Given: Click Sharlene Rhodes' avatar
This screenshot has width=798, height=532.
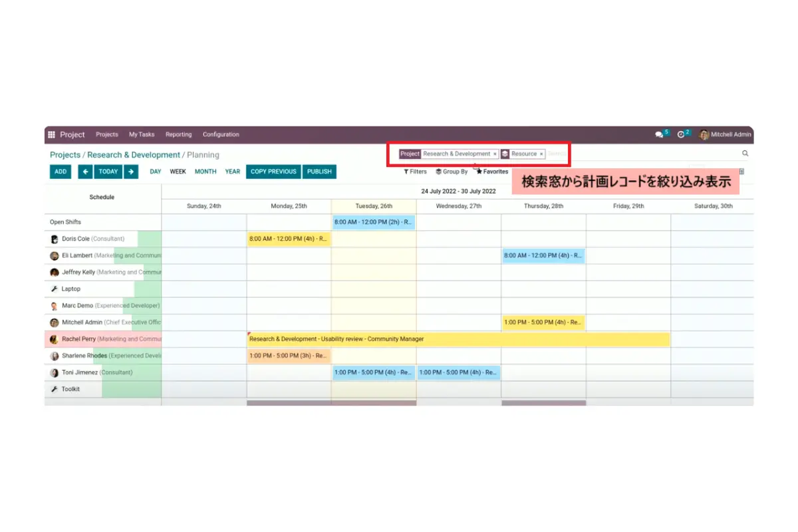Looking at the screenshot, I should click(x=55, y=356).
